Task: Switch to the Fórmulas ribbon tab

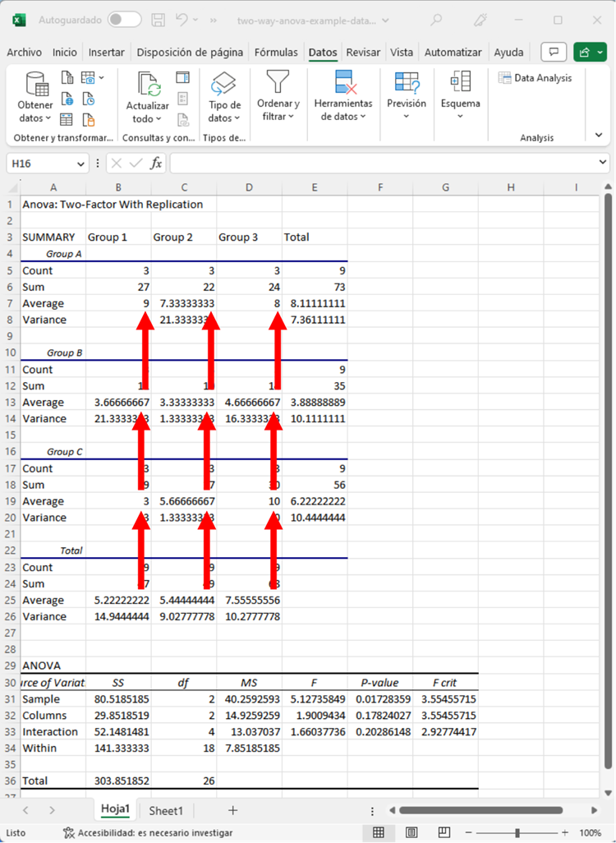Action: pos(275,53)
